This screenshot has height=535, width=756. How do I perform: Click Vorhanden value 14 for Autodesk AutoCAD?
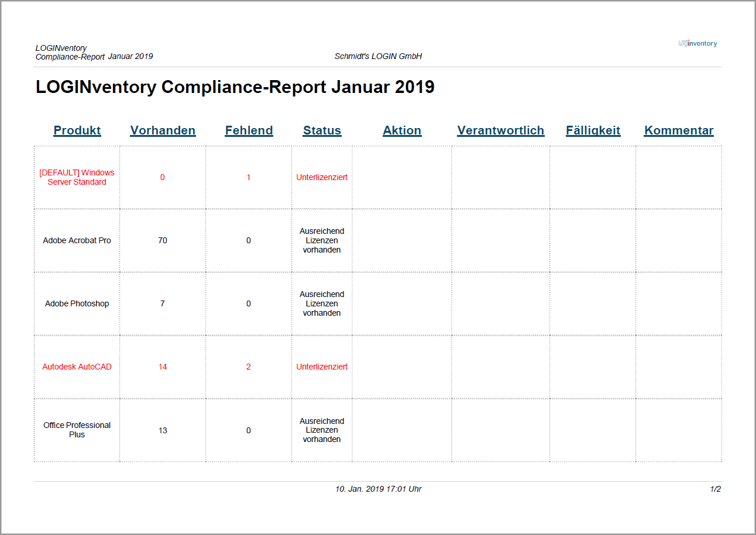pos(163,367)
